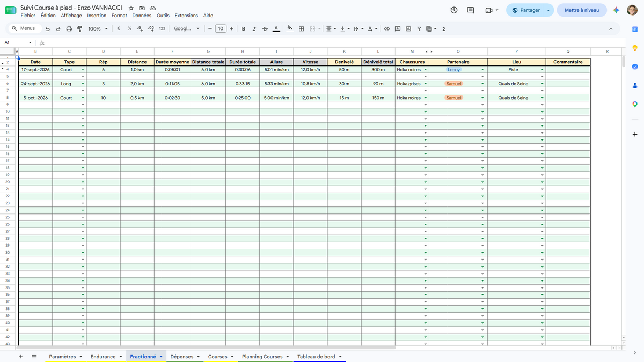Image resolution: width=644 pixels, height=362 pixels.
Task: Undo the last action
Action: click(48, 29)
